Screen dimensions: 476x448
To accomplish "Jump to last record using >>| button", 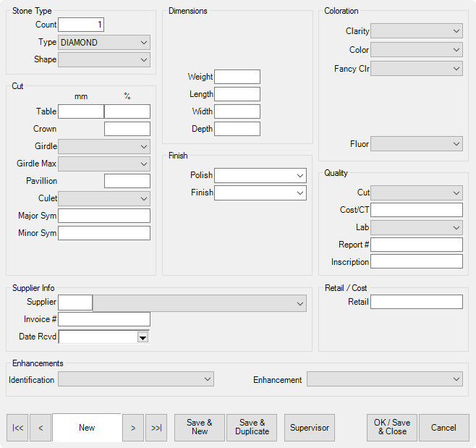I will pos(156,428).
